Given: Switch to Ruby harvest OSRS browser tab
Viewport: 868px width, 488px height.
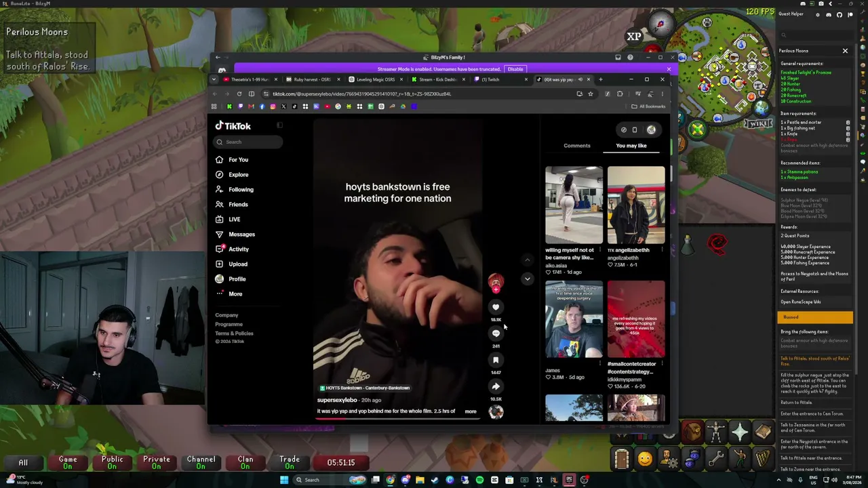Looking at the screenshot, I should tap(312, 79).
